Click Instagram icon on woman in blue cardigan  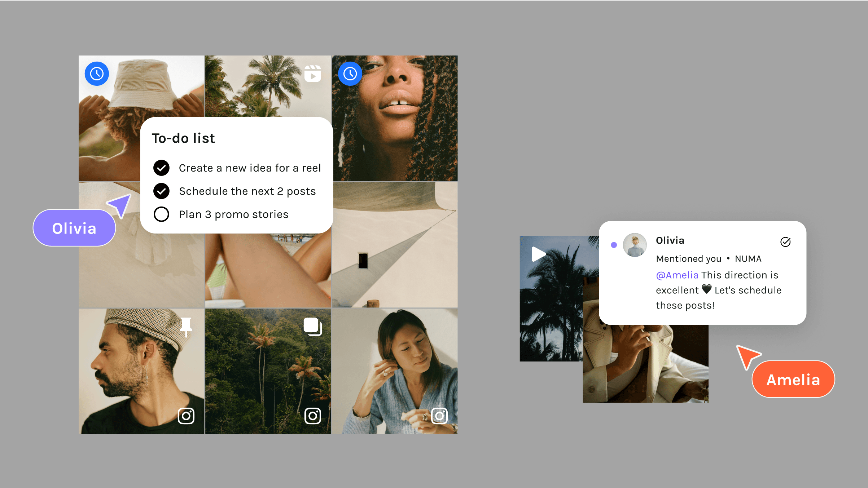click(x=439, y=416)
